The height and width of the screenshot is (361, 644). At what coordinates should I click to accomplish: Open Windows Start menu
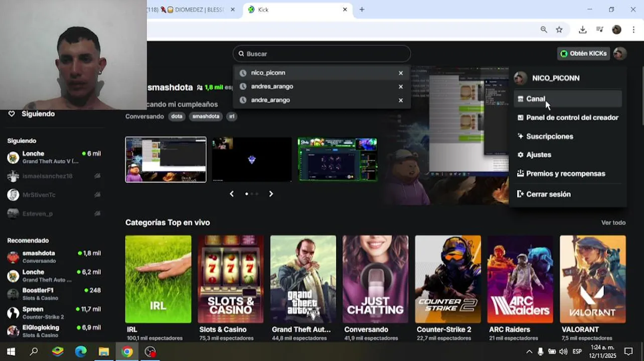tap(11, 351)
